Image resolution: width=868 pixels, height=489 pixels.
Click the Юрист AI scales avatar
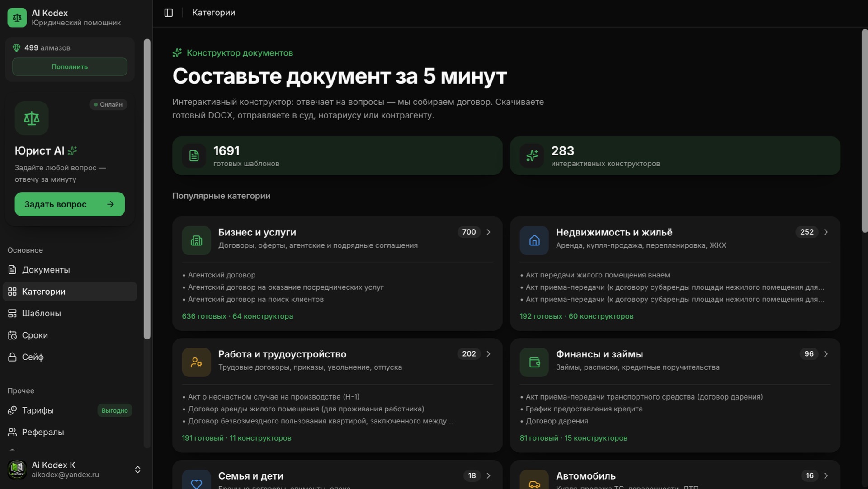click(32, 118)
